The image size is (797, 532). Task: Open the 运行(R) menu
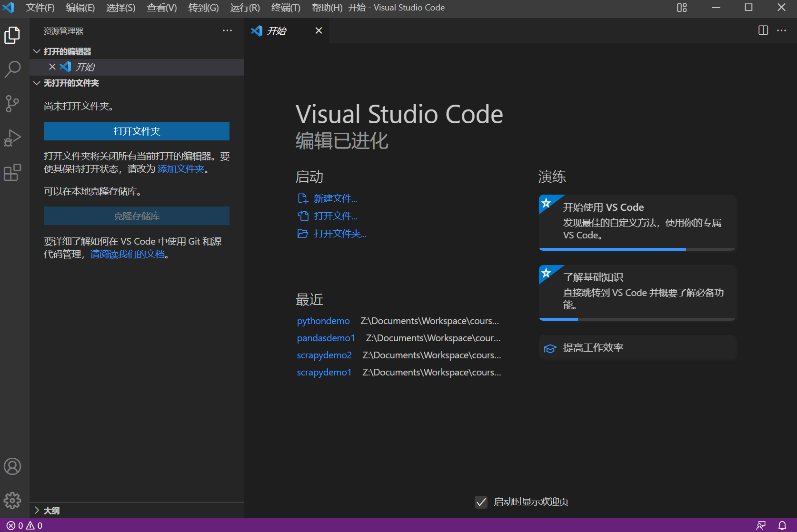tap(245, 8)
